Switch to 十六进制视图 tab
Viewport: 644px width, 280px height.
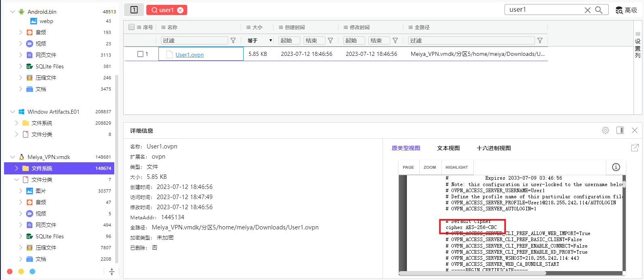click(494, 148)
